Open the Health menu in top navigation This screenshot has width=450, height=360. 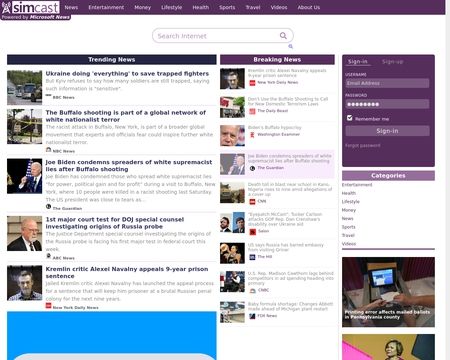click(200, 7)
